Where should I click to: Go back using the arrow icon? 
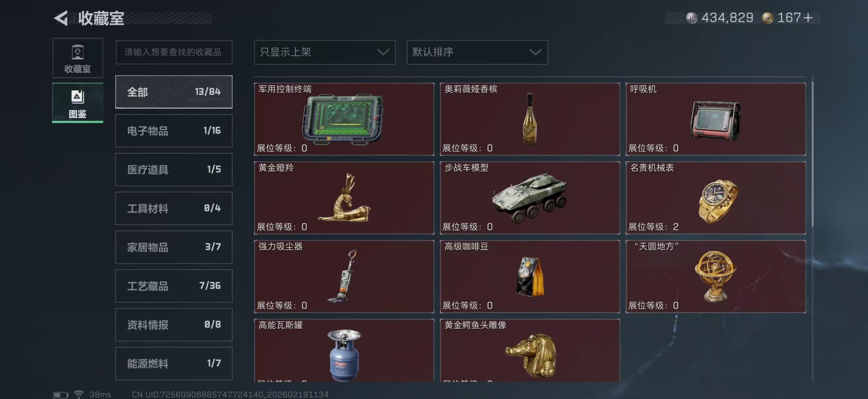click(x=61, y=18)
